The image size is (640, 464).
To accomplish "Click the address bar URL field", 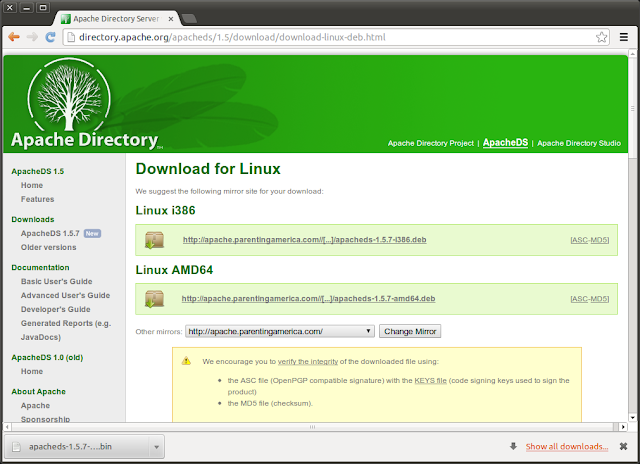I will tap(335, 37).
